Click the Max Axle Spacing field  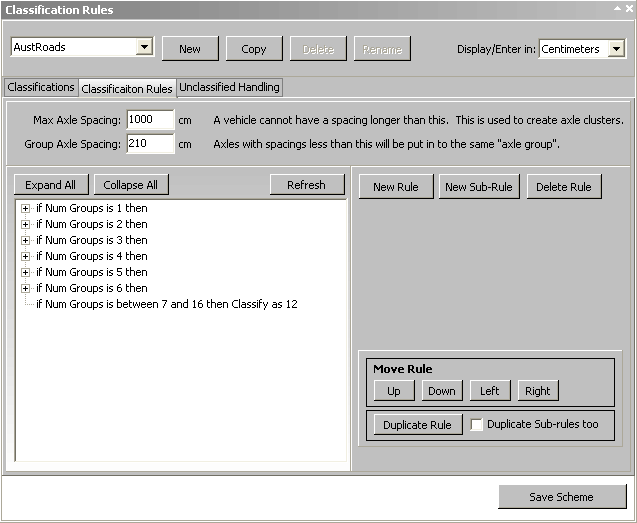[150, 120]
